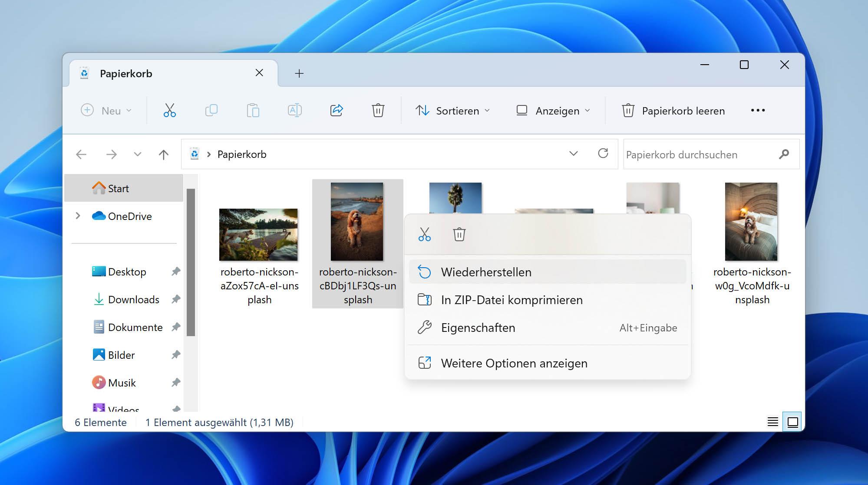Click the Paste clipboard icon in toolbar
This screenshot has width=868, height=485.
pyautogui.click(x=253, y=110)
